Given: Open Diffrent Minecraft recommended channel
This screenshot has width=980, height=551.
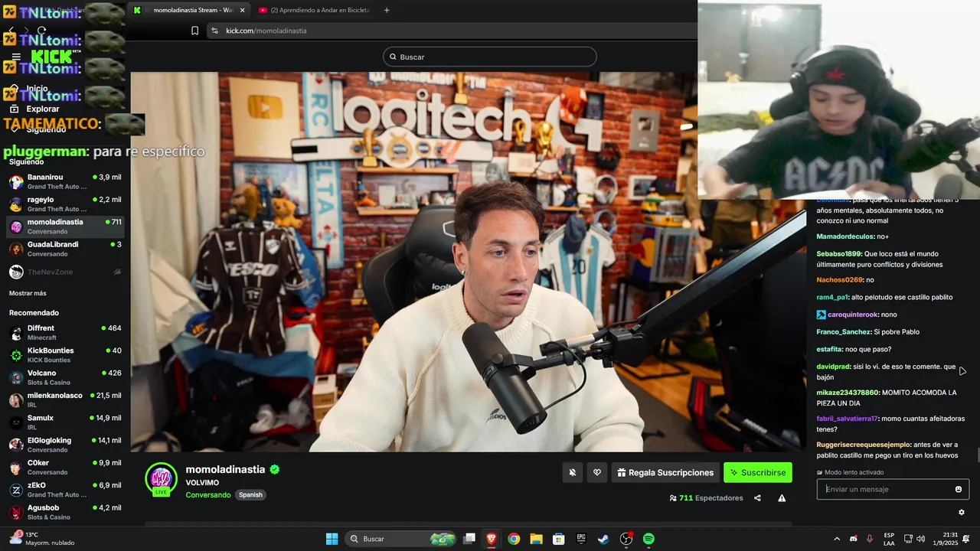Looking at the screenshot, I should pos(65,332).
